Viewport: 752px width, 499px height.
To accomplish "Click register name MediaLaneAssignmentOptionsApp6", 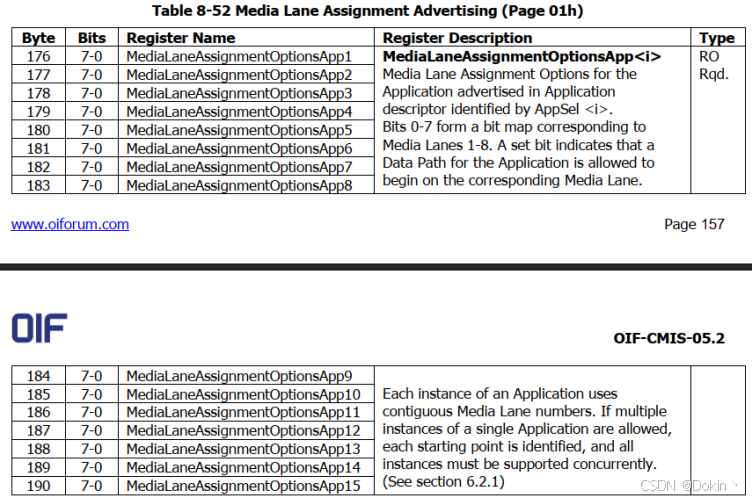I will [239, 149].
